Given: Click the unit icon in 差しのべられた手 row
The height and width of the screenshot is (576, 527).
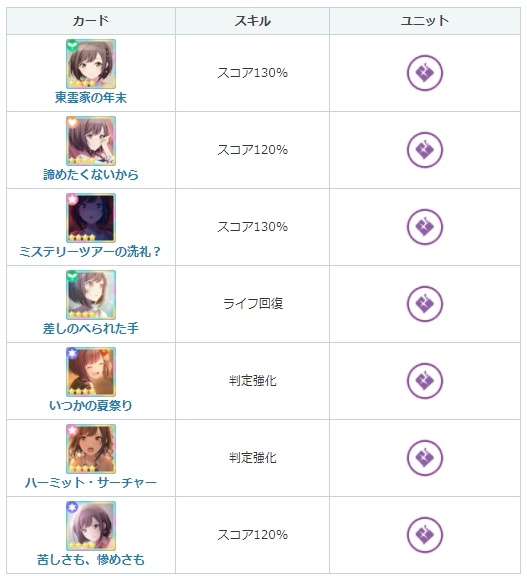Looking at the screenshot, I should click(425, 304).
